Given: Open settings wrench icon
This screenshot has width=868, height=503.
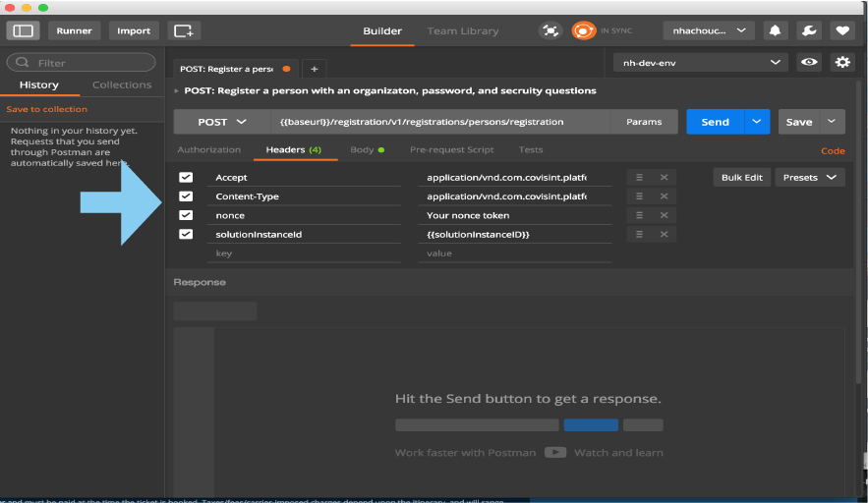Looking at the screenshot, I should 808,30.
